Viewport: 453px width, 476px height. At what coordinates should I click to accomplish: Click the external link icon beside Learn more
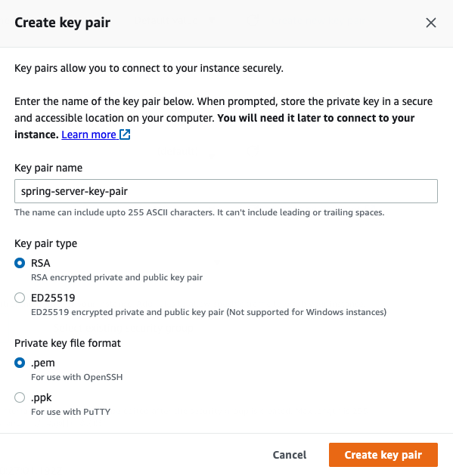click(125, 134)
